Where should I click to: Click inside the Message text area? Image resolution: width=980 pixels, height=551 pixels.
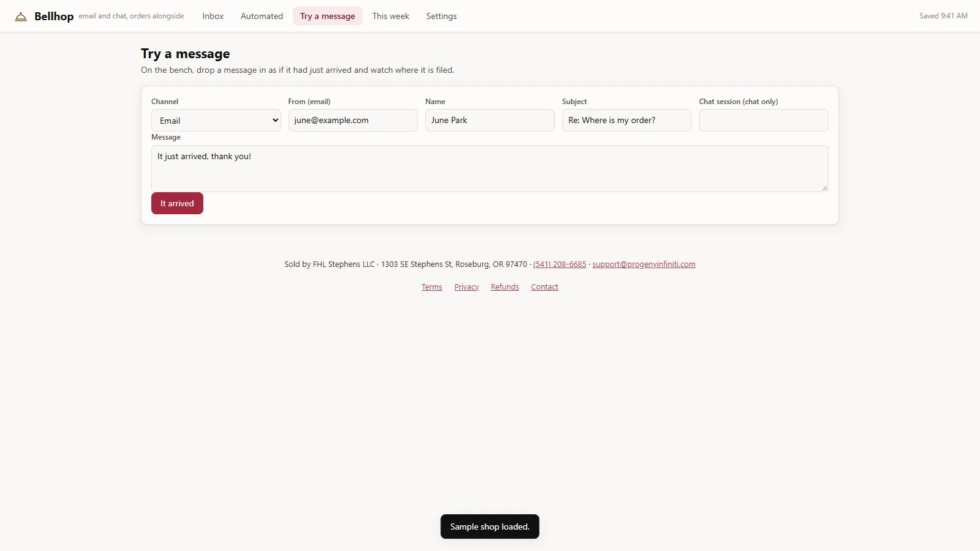(490, 168)
